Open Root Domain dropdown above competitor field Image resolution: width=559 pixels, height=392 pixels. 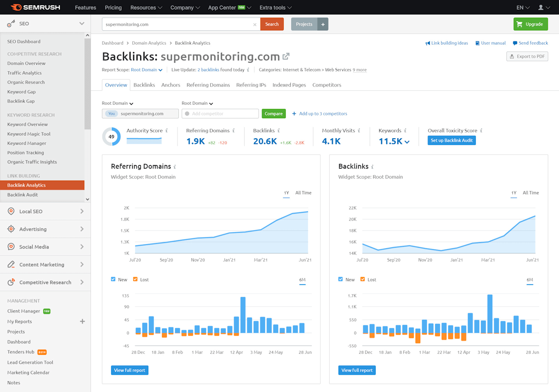(198, 103)
